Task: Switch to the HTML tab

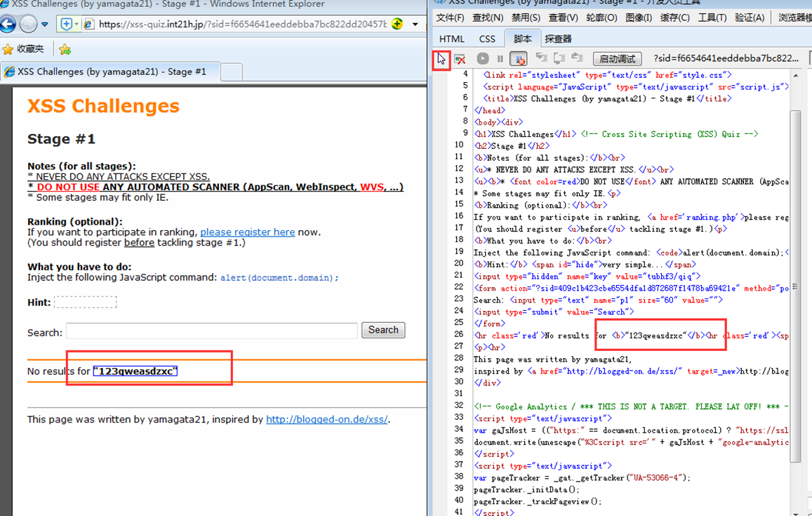Action: pos(451,39)
